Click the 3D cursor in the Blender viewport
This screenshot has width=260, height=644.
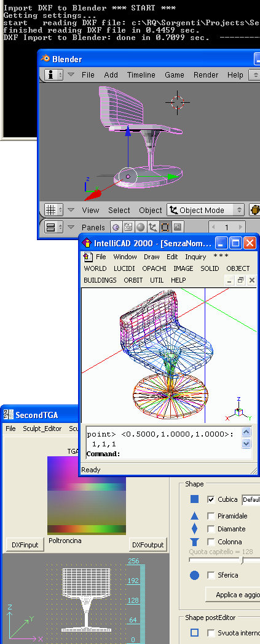[x=178, y=102]
